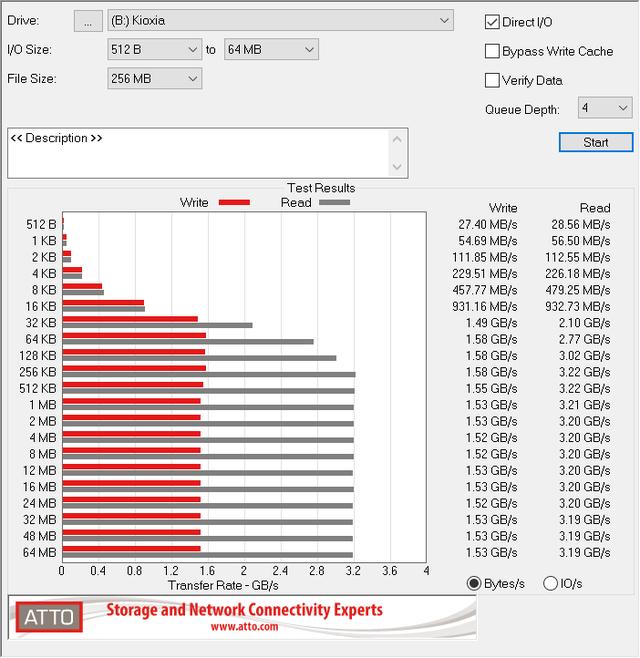The height and width of the screenshot is (658, 640).
Task: Select the Bytes/s radio button
Action: click(x=474, y=583)
